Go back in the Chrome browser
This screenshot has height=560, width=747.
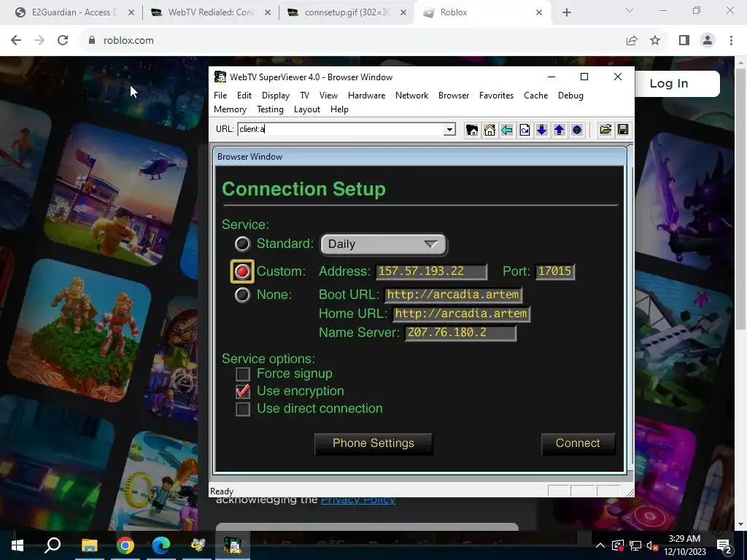16,41
